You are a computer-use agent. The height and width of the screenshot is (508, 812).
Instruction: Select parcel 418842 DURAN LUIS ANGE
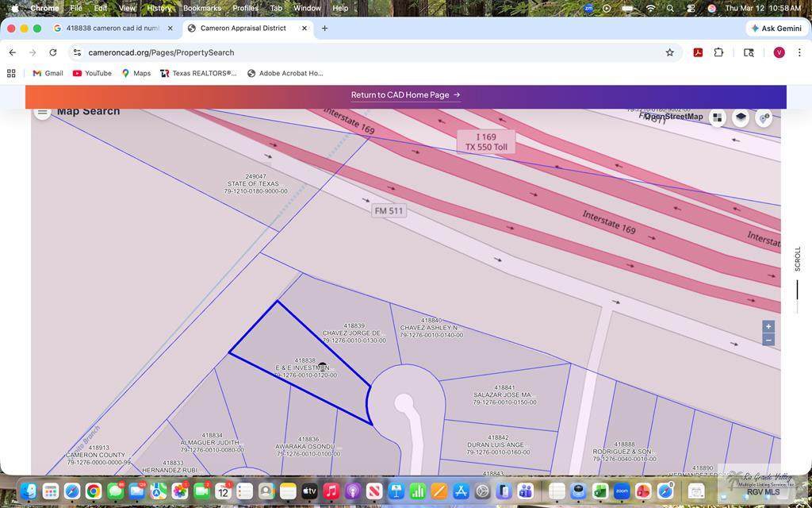498,444
